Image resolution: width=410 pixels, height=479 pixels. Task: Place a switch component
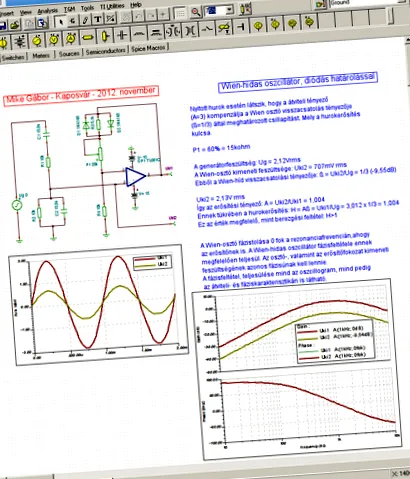(x=207, y=29)
